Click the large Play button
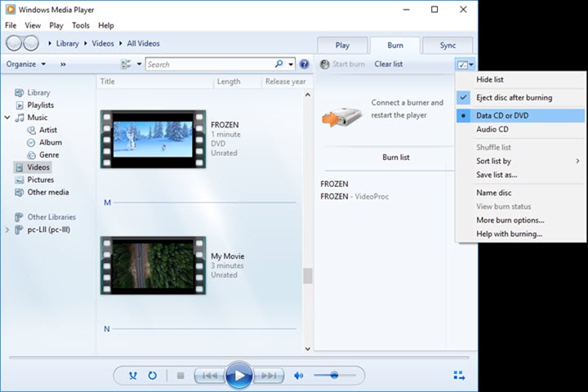588x392 pixels. [x=238, y=376]
